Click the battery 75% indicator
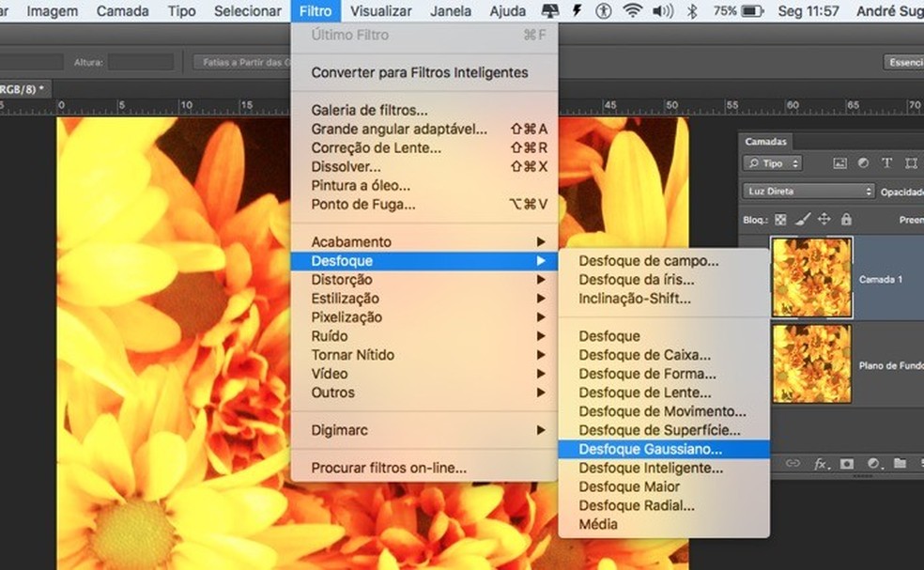This screenshot has height=570, width=924. [x=738, y=10]
